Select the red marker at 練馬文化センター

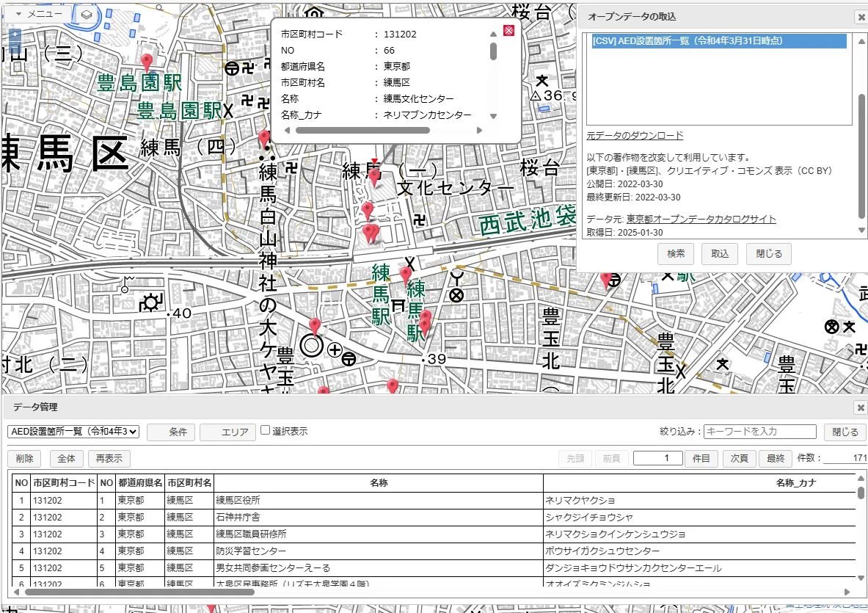pyautogui.click(x=374, y=176)
